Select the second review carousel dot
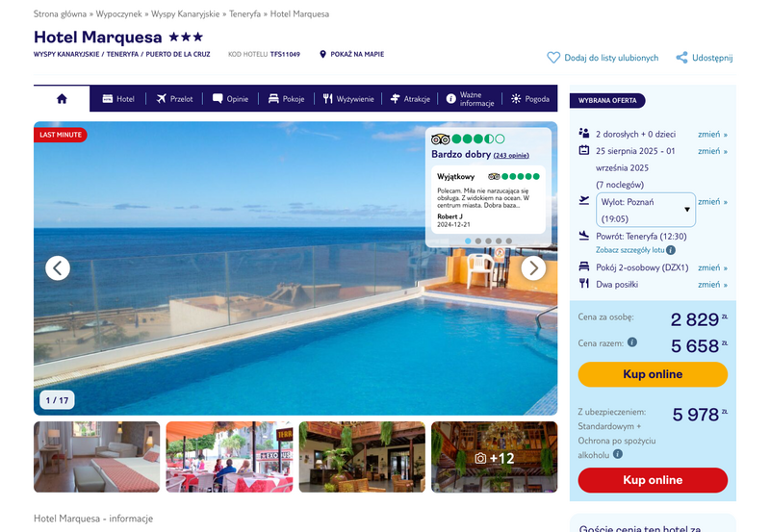The image size is (770, 532). (478, 241)
